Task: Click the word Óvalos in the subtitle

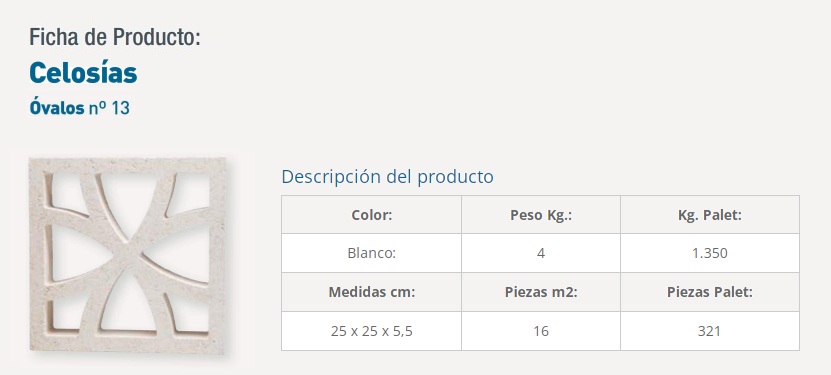Action: coord(57,108)
